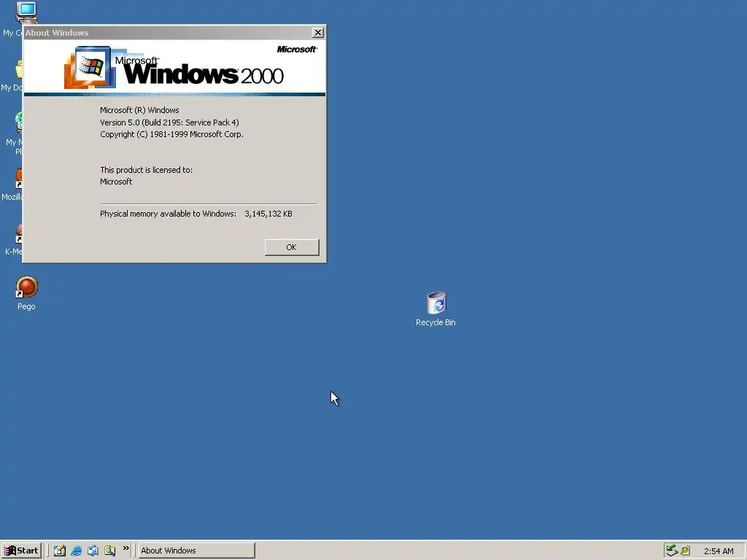The height and width of the screenshot is (560, 747).
Task: Click the 'Microsoft (R) Windows' text line
Action: coord(139,110)
